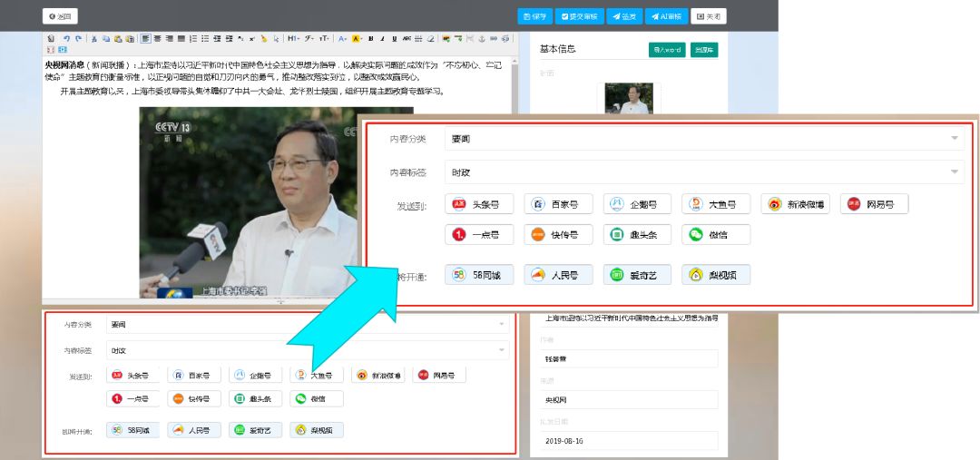Expand 内容分类 要闻 dropdown in magnified callout

(704, 139)
